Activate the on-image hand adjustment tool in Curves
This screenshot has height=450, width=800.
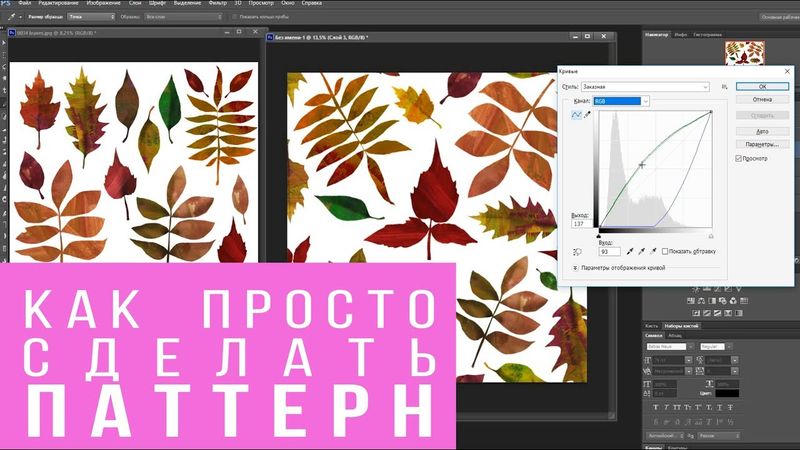point(578,252)
